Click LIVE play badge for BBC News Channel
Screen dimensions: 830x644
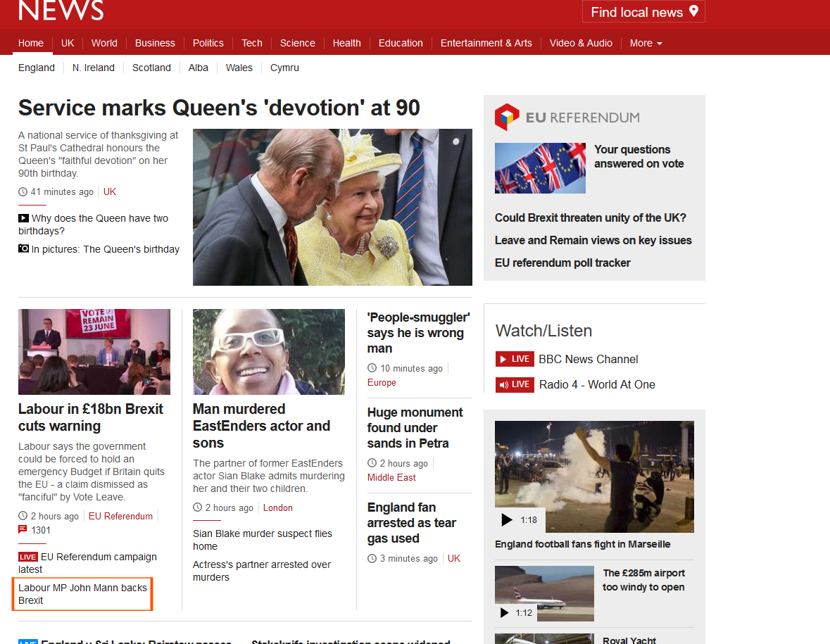[x=515, y=359]
